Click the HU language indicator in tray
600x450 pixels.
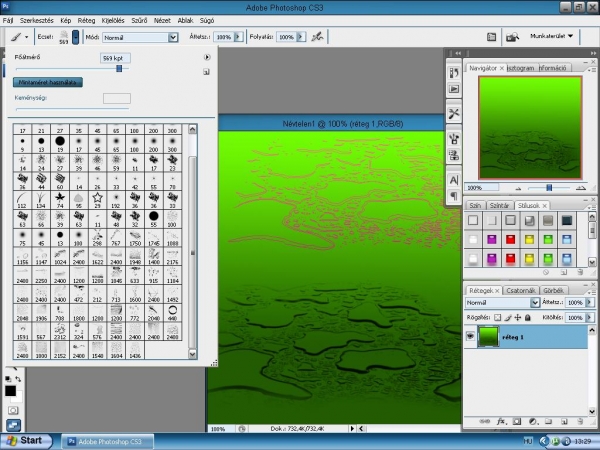pos(528,441)
